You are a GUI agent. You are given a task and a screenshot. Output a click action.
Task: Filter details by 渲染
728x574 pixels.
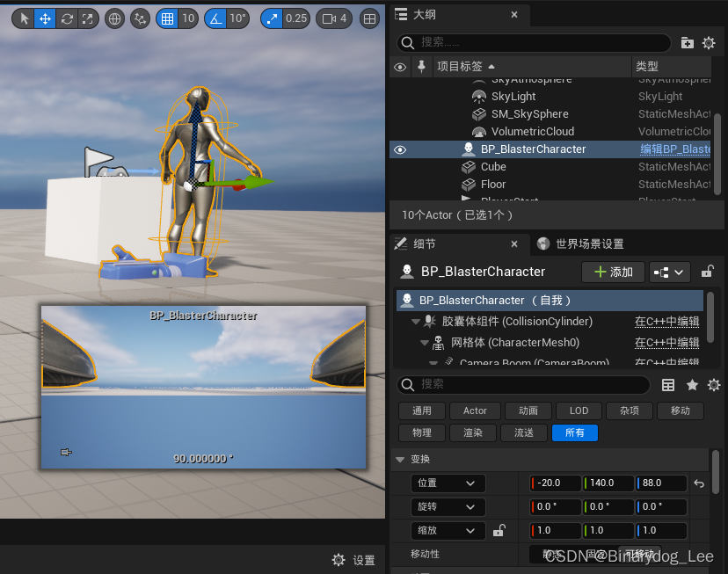pos(473,433)
